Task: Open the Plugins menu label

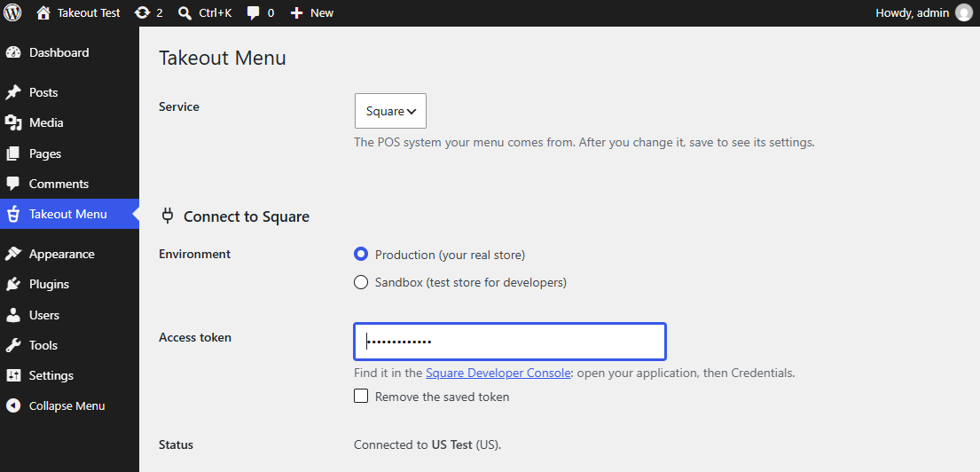Action: [49, 285]
